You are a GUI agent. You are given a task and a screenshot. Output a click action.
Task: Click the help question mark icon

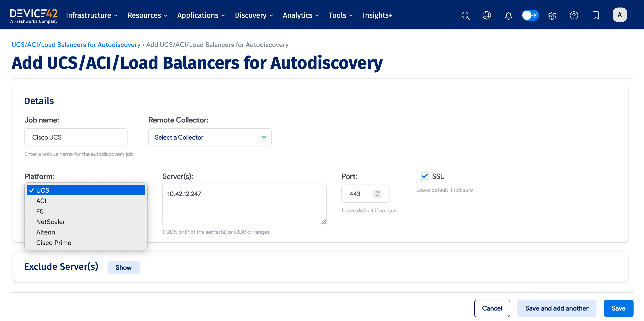click(x=574, y=15)
